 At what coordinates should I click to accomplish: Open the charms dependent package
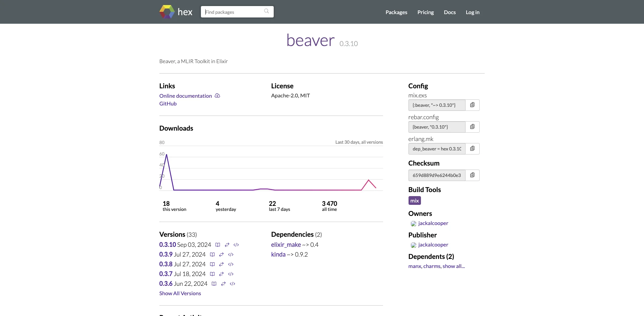click(x=432, y=266)
